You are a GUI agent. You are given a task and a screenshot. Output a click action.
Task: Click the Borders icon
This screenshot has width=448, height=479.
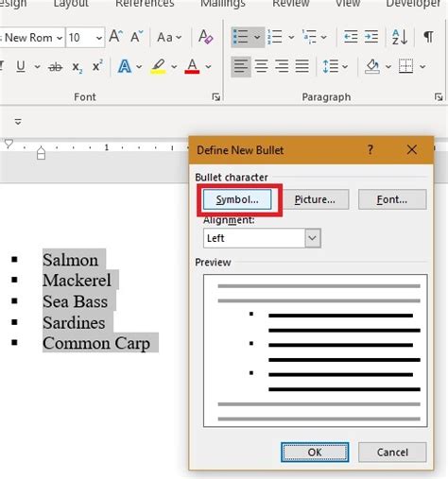pyautogui.click(x=405, y=66)
